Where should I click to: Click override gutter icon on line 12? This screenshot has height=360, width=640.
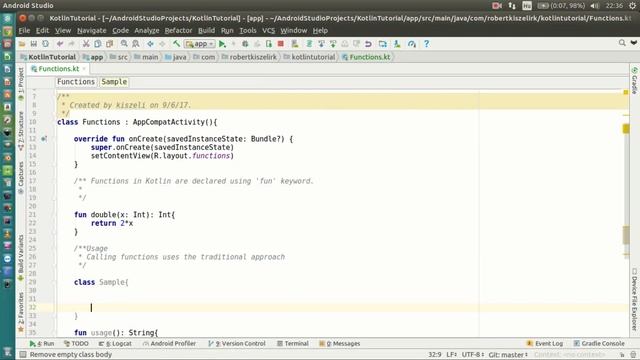(44, 139)
